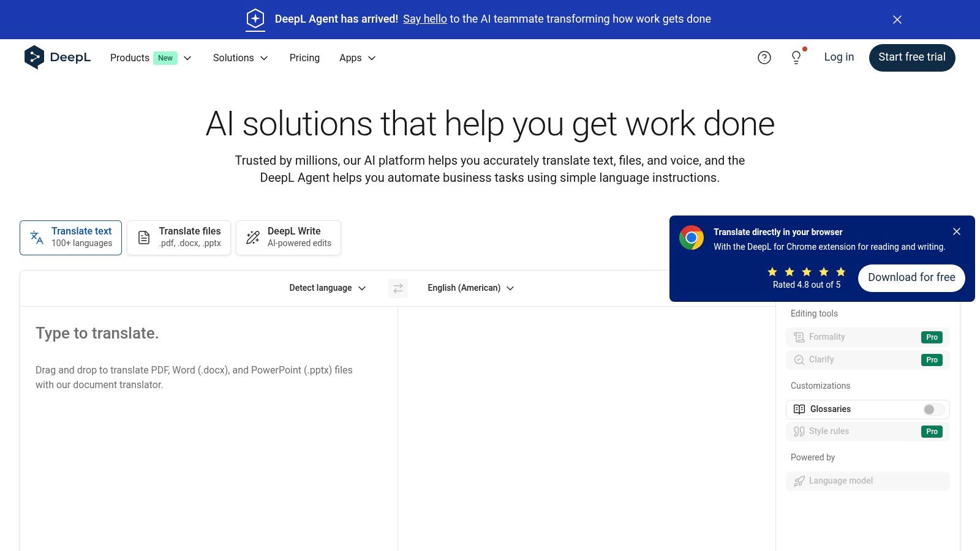This screenshot has width=980, height=551.
Task: Click the Start free trial button
Action: 911,58
